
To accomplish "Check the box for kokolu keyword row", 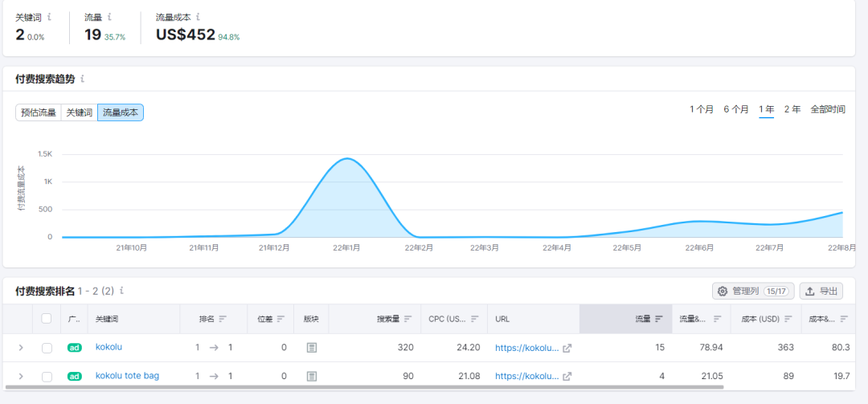I will tap(47, 348).
